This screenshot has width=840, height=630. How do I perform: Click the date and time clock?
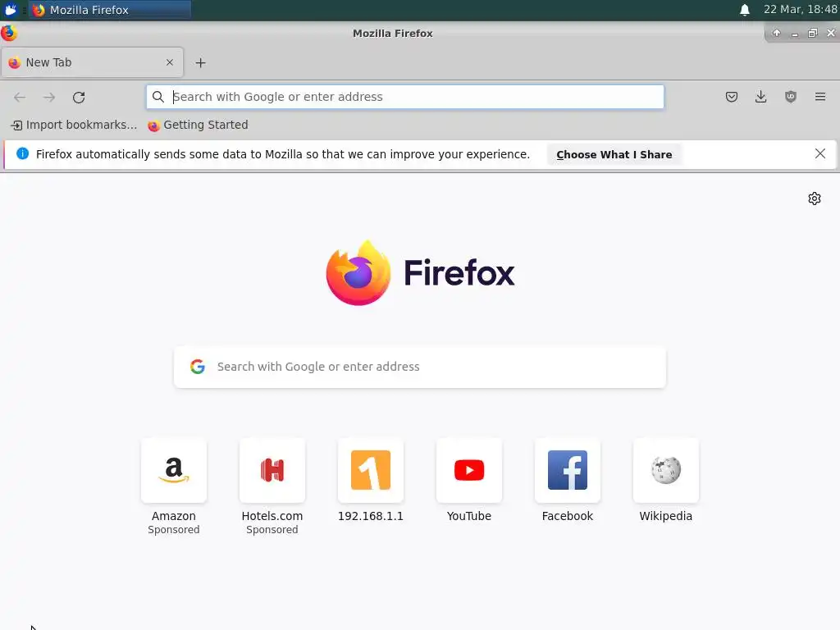(x=800, y=10)
